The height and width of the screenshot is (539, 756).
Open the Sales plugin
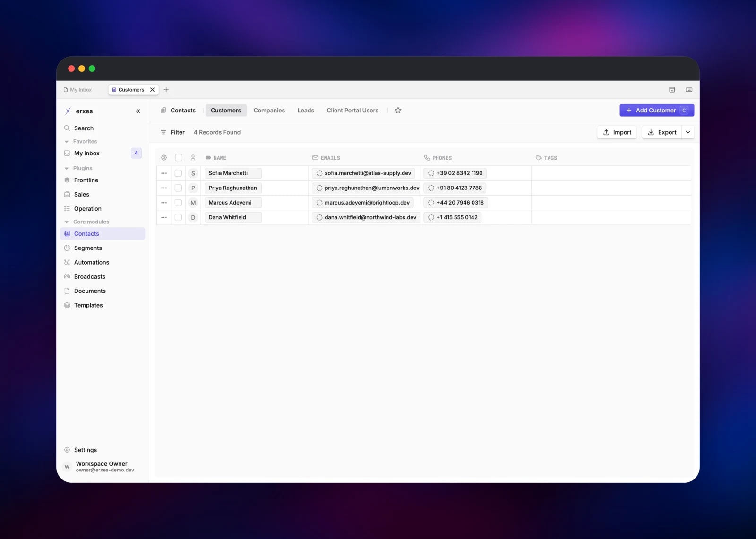pyautogui.click(x=103, y=194)
